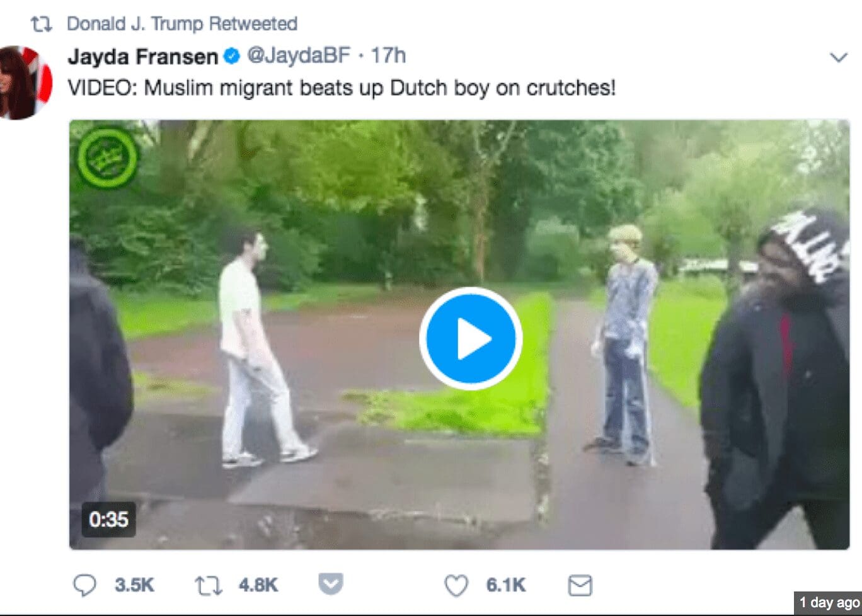The height and width of the screenshot is (616, 862).
Task: Open the tweet options chevron menu
Action: [x=838, y=58]
